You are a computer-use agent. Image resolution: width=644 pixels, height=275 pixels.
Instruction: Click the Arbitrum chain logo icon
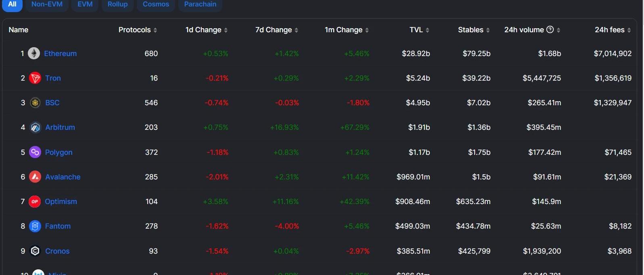coord(35,127)
